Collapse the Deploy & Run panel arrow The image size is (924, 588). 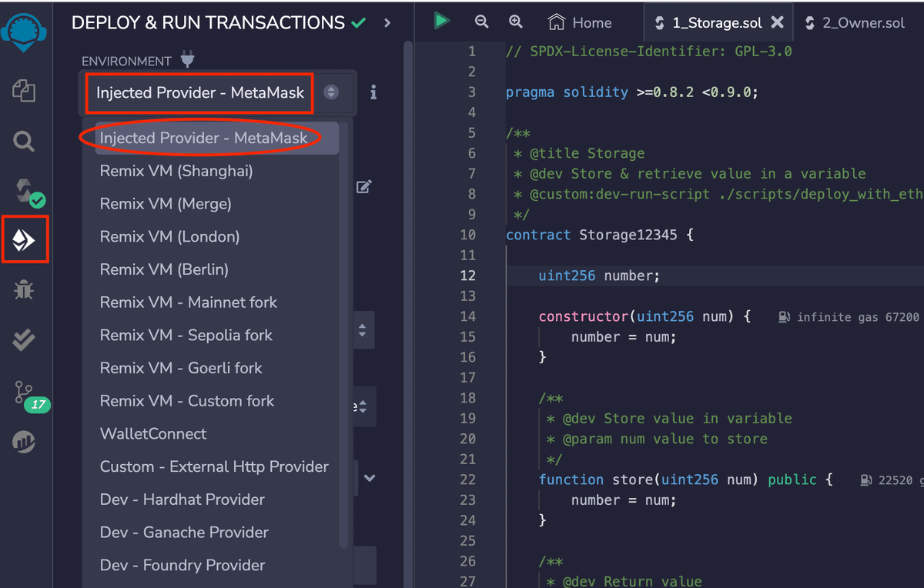click(x=387, y=23)
